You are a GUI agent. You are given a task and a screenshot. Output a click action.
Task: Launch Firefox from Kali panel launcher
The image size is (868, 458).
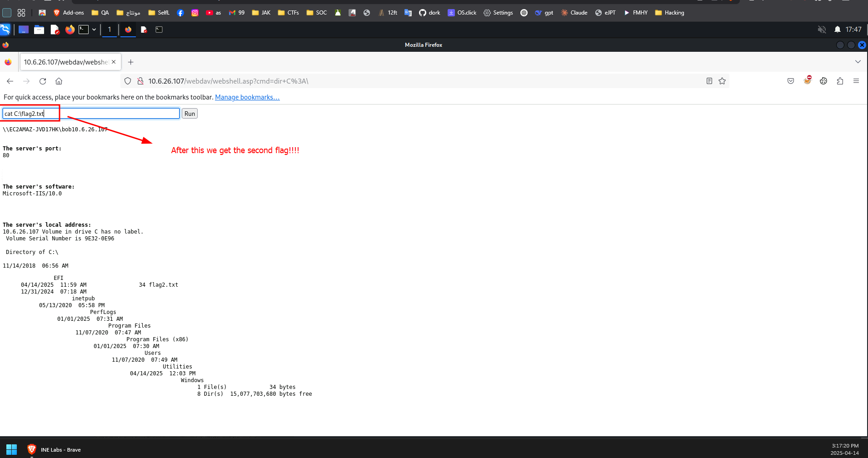click(x=70, y=30)
